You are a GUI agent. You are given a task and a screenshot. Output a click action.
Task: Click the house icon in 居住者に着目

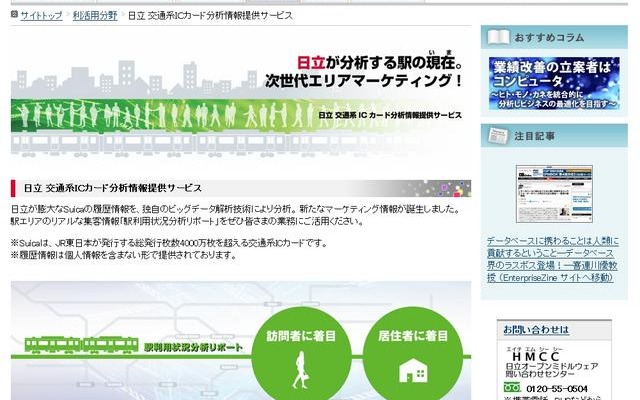pyautogui.click(x=413, y=371)
